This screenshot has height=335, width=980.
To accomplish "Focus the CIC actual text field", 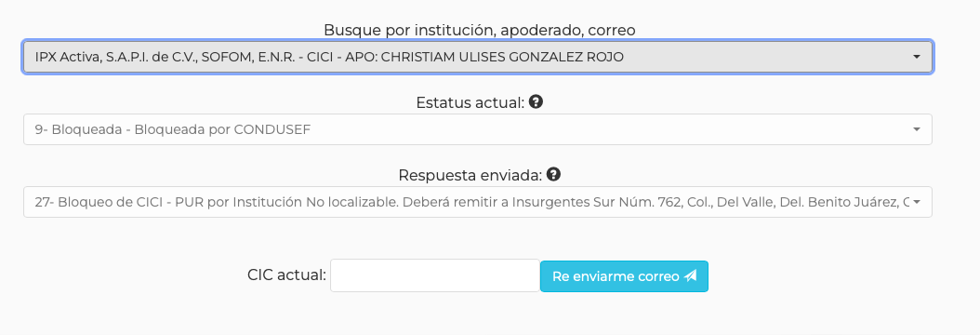I will (435, 275).
